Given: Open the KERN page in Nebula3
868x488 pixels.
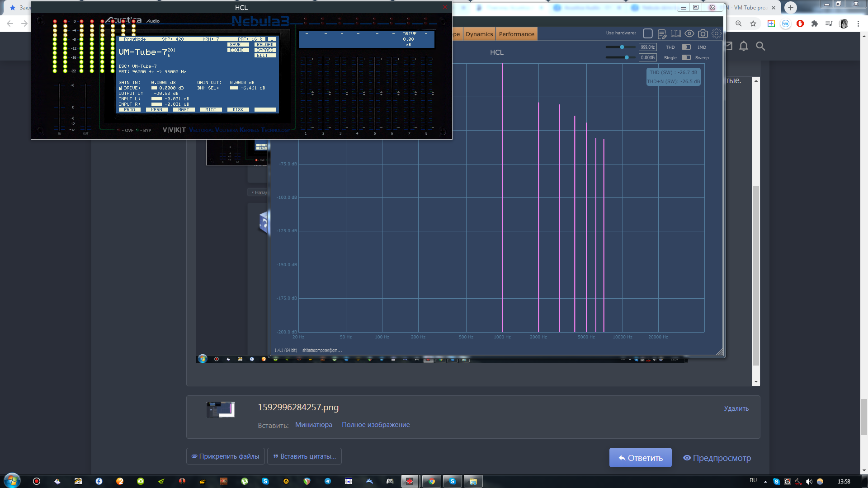Looking at the screenshot, I should [x=156, y=110].
